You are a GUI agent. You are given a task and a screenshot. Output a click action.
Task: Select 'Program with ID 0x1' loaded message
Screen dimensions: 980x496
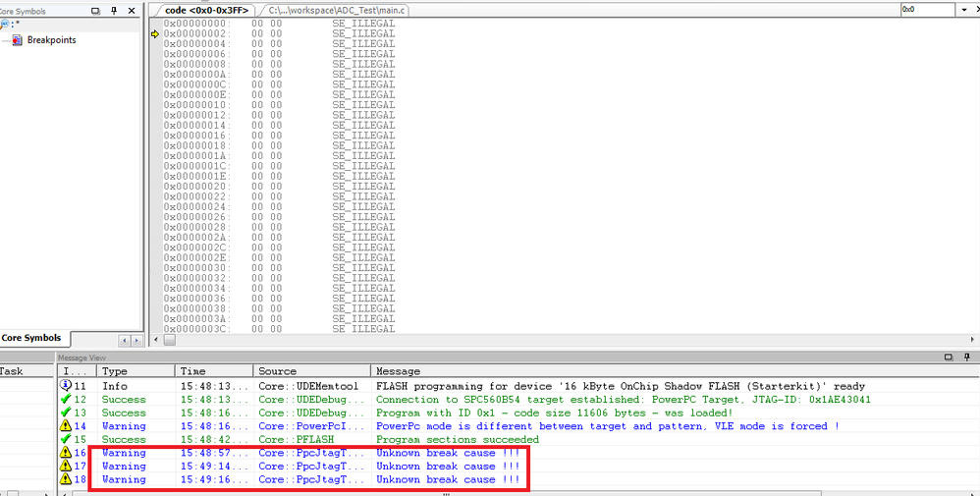pos(554,413)
